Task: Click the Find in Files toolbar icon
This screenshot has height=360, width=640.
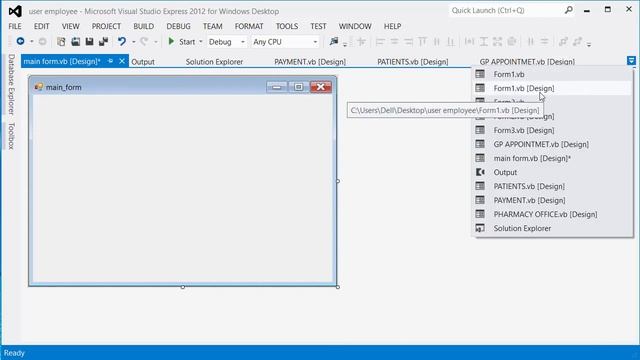Action: coord(334,41)
